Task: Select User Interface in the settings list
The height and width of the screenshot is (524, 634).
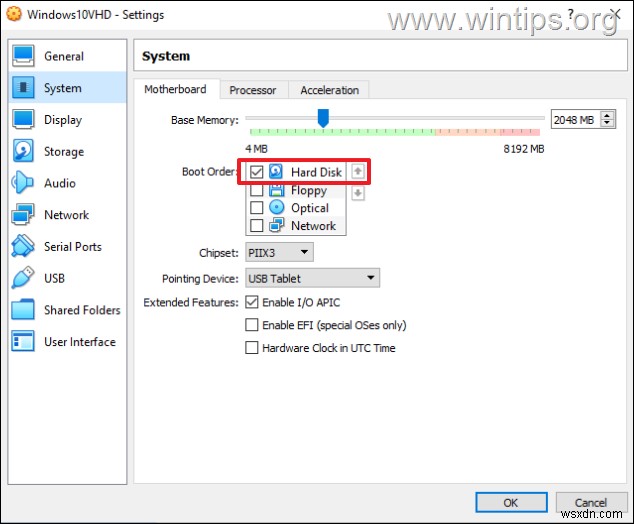Action: point(68,341)
